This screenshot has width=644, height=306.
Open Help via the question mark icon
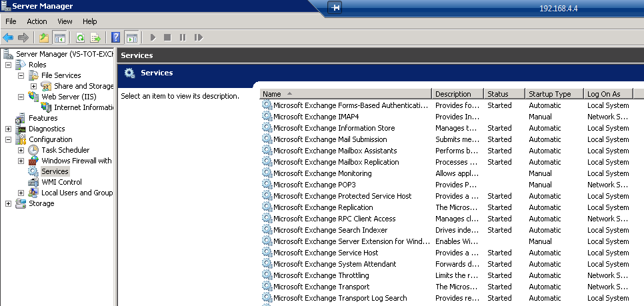point(116,38)
